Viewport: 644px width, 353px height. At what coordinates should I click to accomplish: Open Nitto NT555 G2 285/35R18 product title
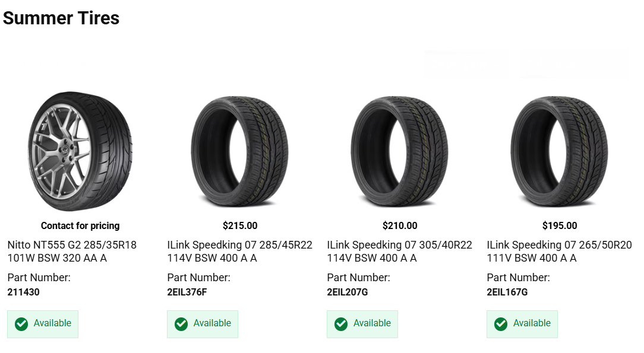72,252
